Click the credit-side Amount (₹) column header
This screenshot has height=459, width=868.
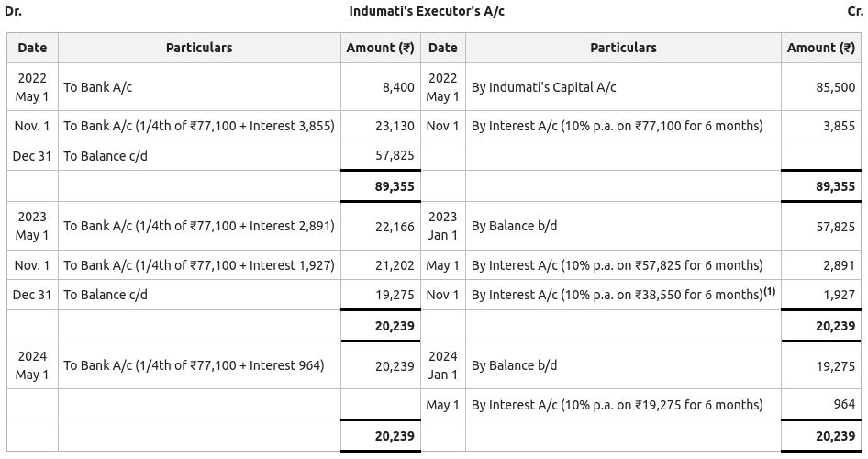[x=820, y=48]
